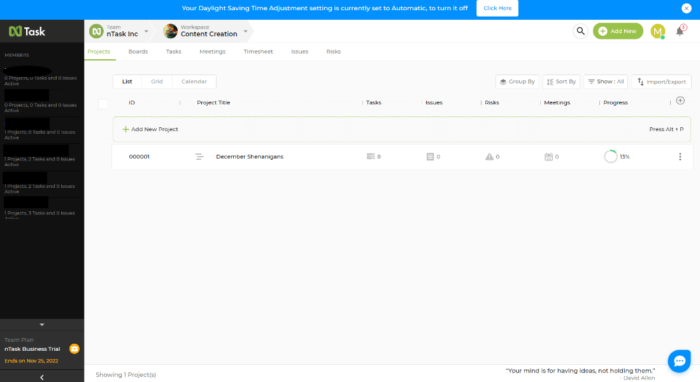Screen dimensions: 700x382
Task: Tick the select-all projects checkbox
Action: point(103,104)
